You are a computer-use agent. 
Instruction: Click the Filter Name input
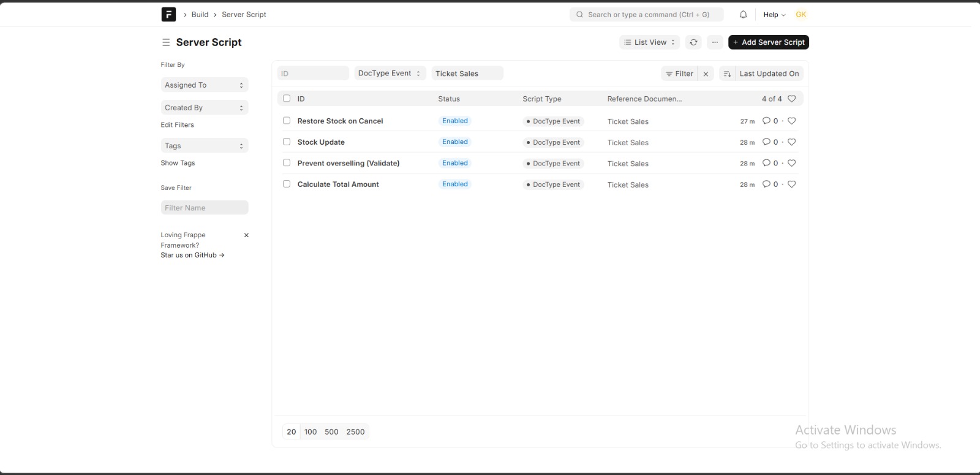(x=205, y=208)
